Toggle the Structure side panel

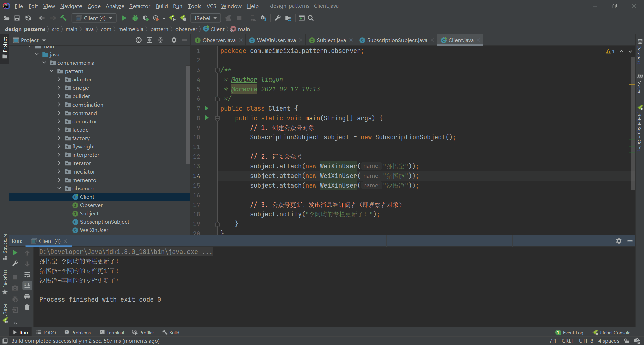pyautogui.click(x=5, y=247)
